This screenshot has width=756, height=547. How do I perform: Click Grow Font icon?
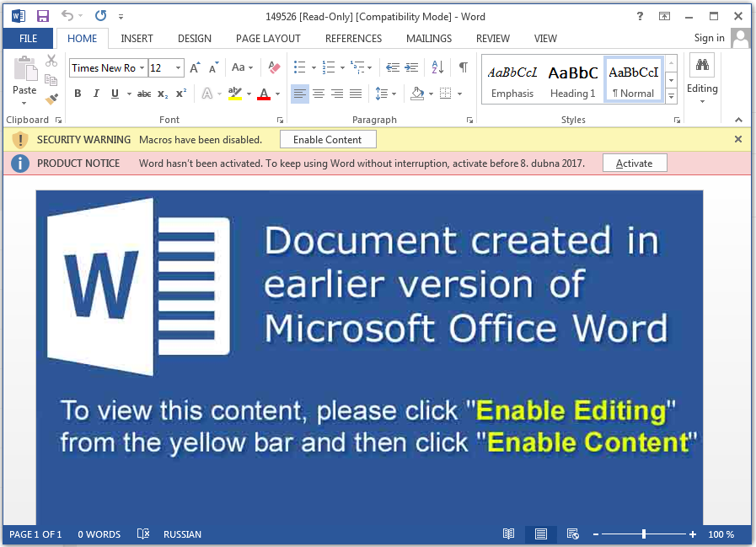pyautogui.click(x=195, y=67)
